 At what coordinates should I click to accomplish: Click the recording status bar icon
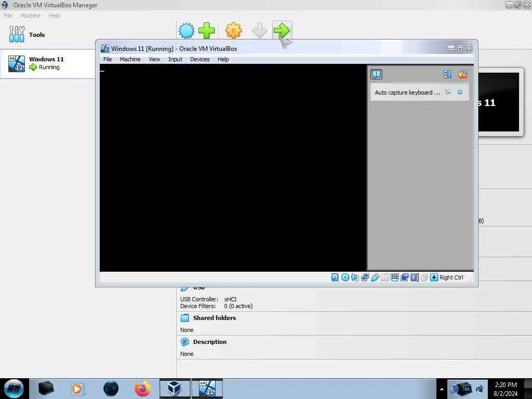pyautogui.click(x=404, y=277)
